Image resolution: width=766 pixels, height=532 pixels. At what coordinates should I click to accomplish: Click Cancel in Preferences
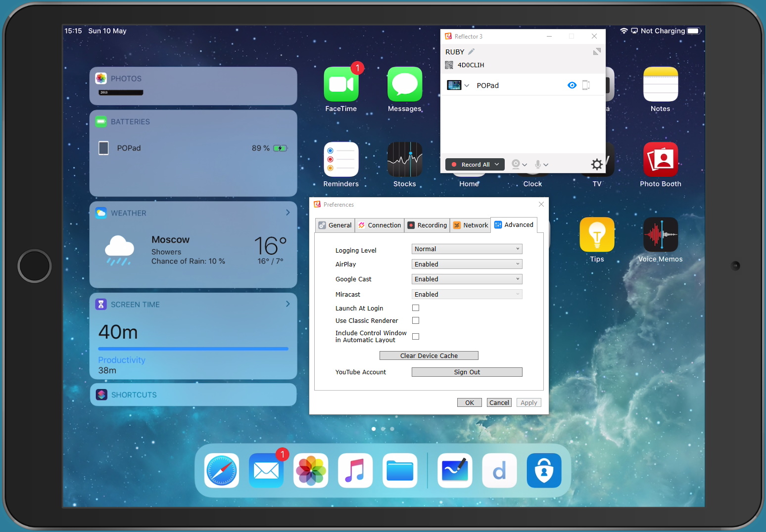pyautogui.click(x=499, y=402)
